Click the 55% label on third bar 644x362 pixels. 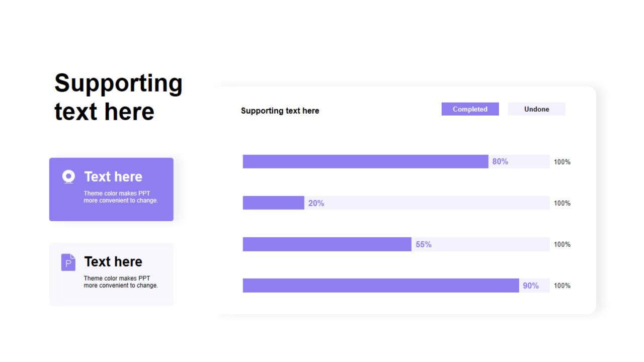click(423, 244)
